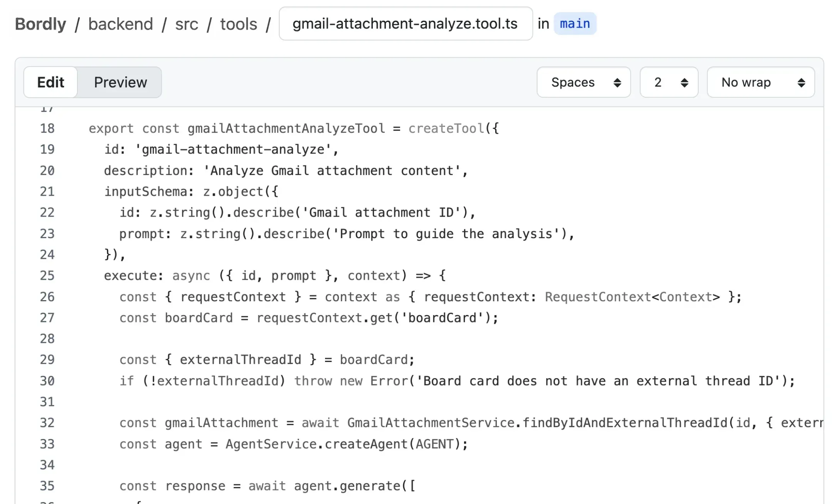Open the Spaces indent mode dropdown
Screen dimensions: 838x504
coord(583,82)
